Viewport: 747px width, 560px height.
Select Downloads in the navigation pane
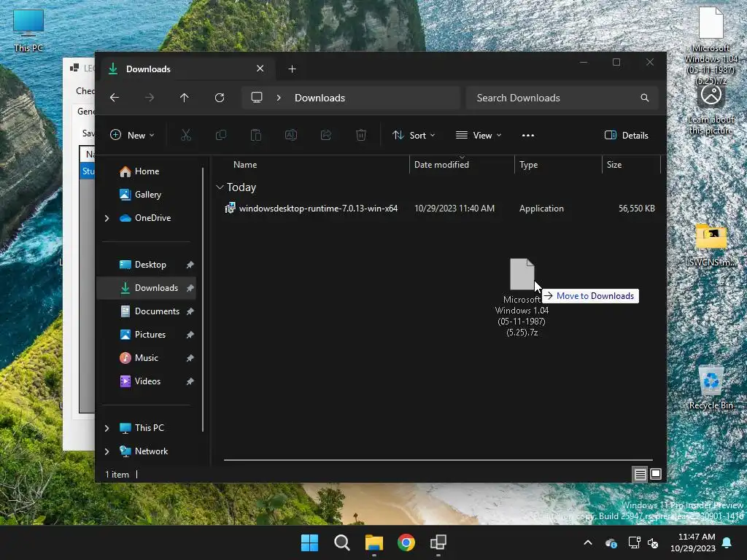coord(146,287)
